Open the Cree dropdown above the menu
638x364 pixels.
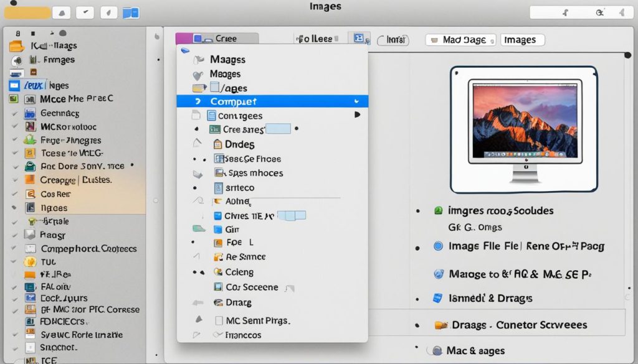(217, 38)
